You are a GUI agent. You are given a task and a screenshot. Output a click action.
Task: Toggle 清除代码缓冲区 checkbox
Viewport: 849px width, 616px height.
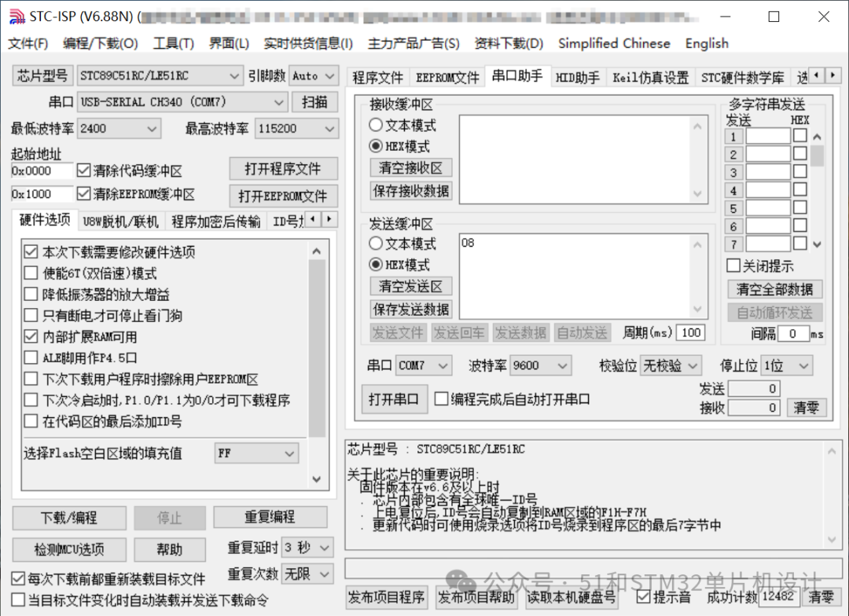click(x=83, y=170)
